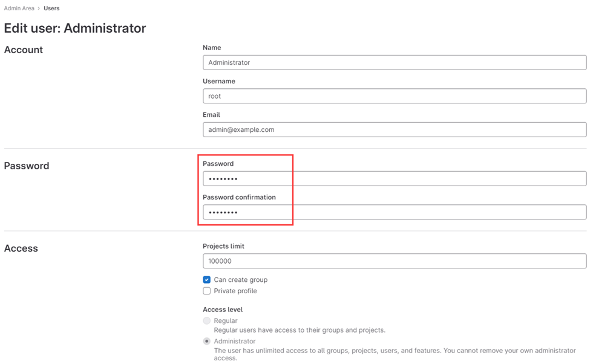
Task: Select the Regular access level radio
Action: point(207,320)
